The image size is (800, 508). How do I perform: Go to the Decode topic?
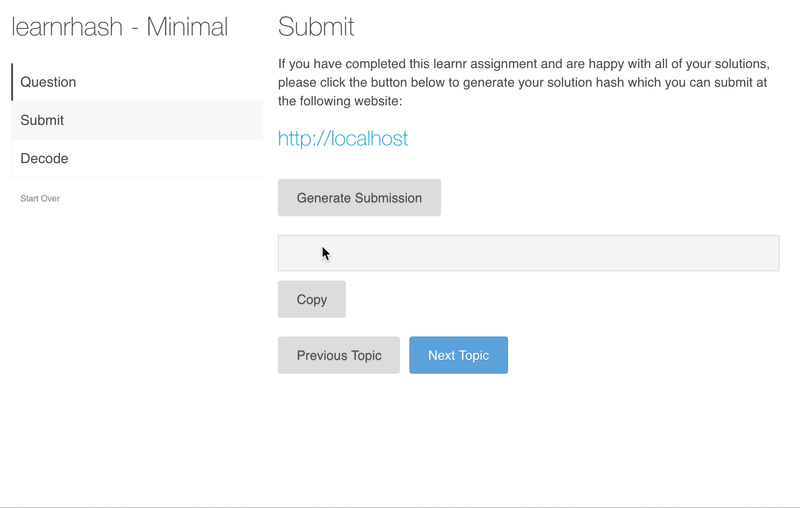[137, 159]
